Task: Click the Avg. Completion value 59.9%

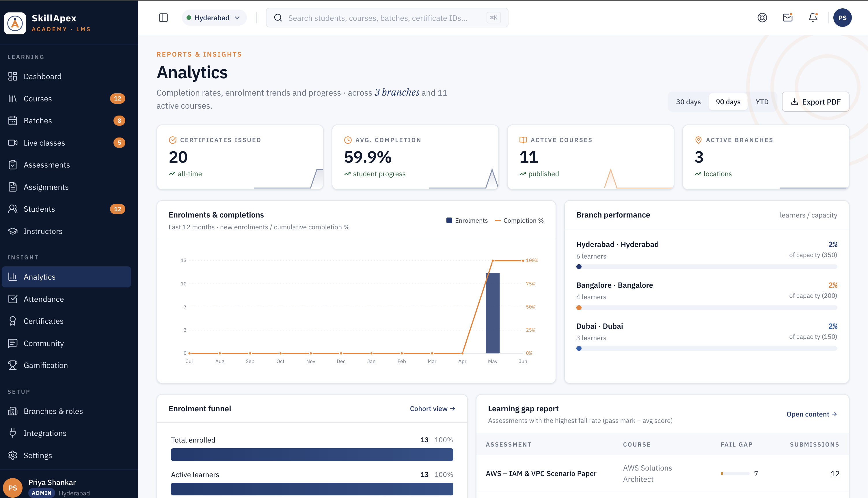Action: [368, 157]
